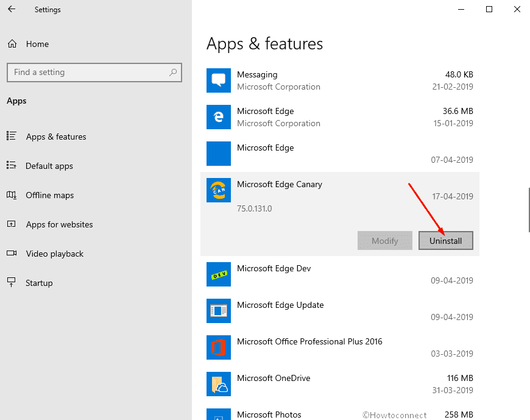530x420 pixels.
Task: Click the Startup sidebar icon
Action: [x=12, y=282]
